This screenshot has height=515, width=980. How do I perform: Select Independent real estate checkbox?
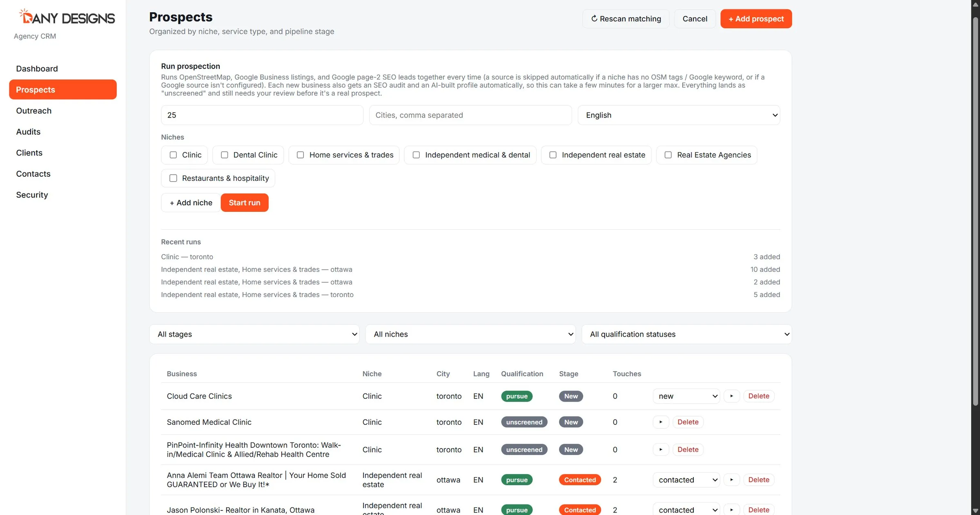(x=553, y=155)
